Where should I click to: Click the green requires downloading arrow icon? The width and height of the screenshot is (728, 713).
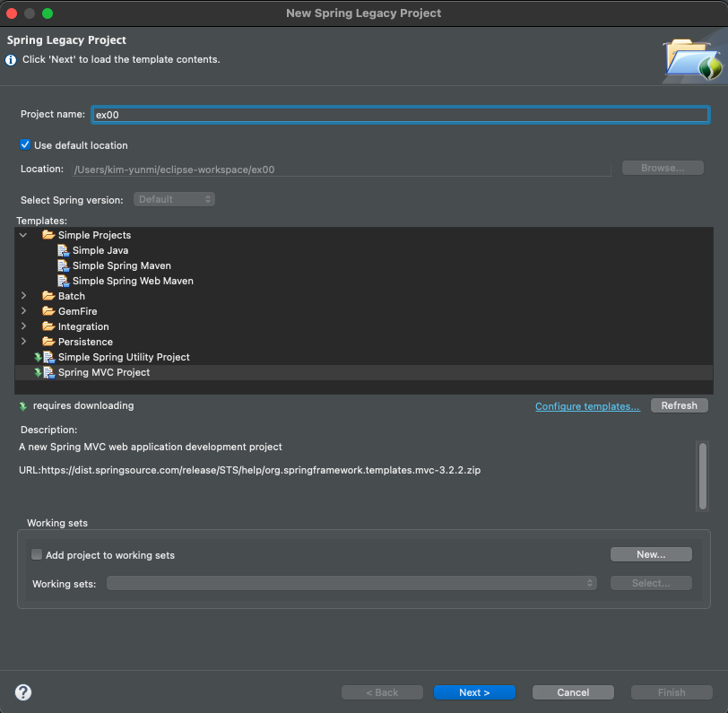click(22, 406)
